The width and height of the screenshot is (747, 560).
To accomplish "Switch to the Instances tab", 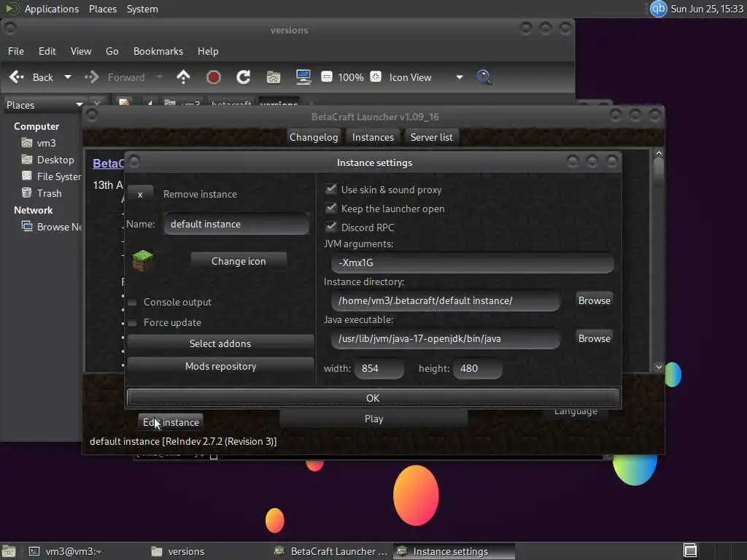I will (373, 137).
